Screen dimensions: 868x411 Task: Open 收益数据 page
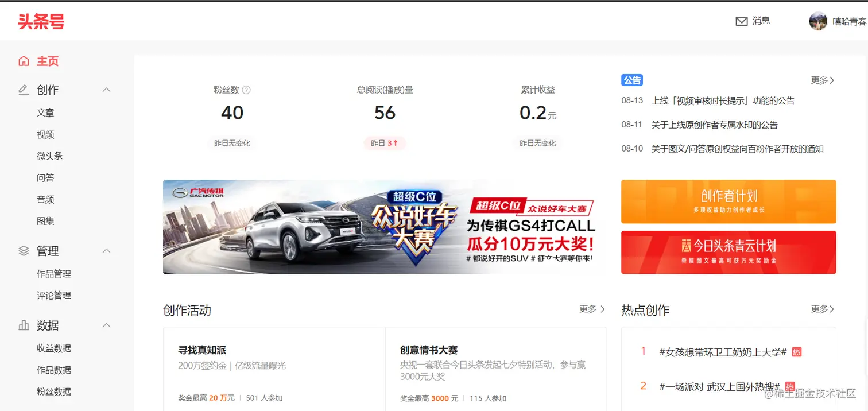pyautogui.click(x=54, y=348)
